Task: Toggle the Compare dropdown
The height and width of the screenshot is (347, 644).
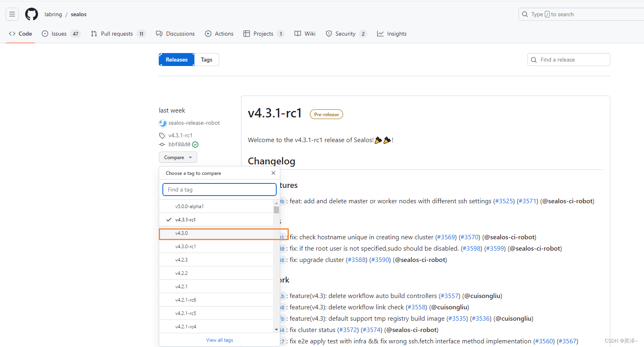Action: pos(178,158)
